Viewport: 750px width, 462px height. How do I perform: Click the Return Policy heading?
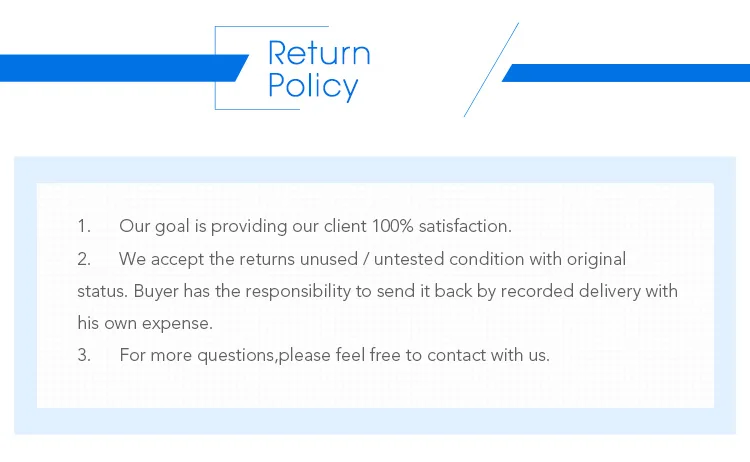(x=319, y=70)
